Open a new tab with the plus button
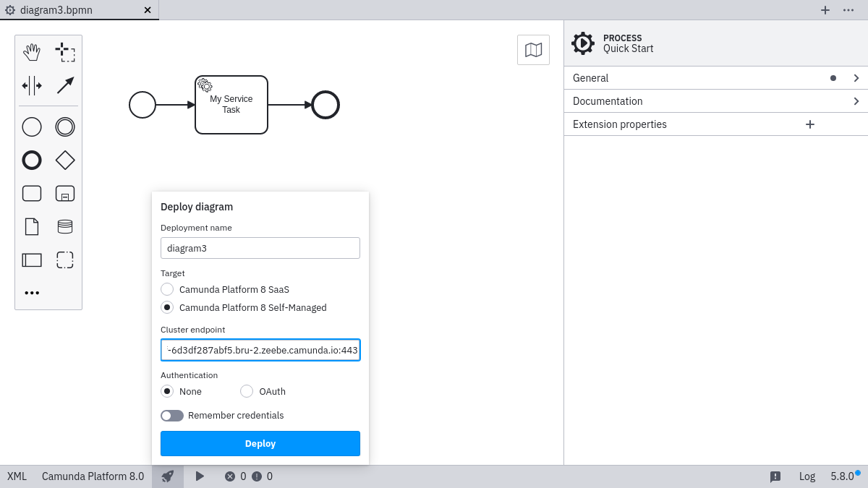Image resolution: width=868 pixels, height=488 pixels. (825, 10)
